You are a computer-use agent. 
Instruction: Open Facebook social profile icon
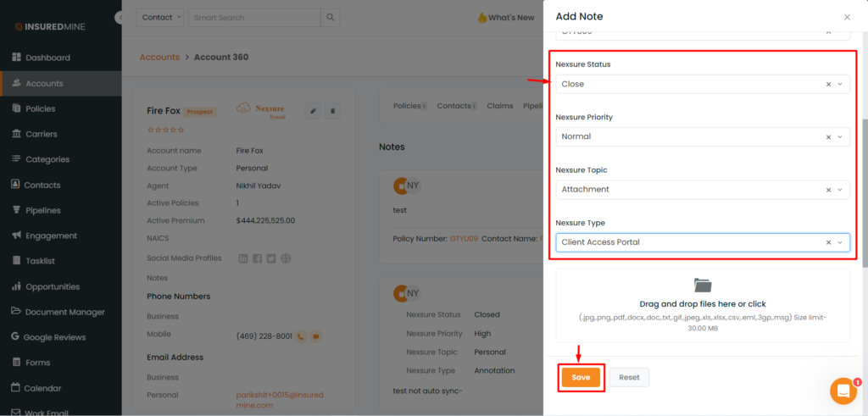pyautogui.click(x=258, y=258)
